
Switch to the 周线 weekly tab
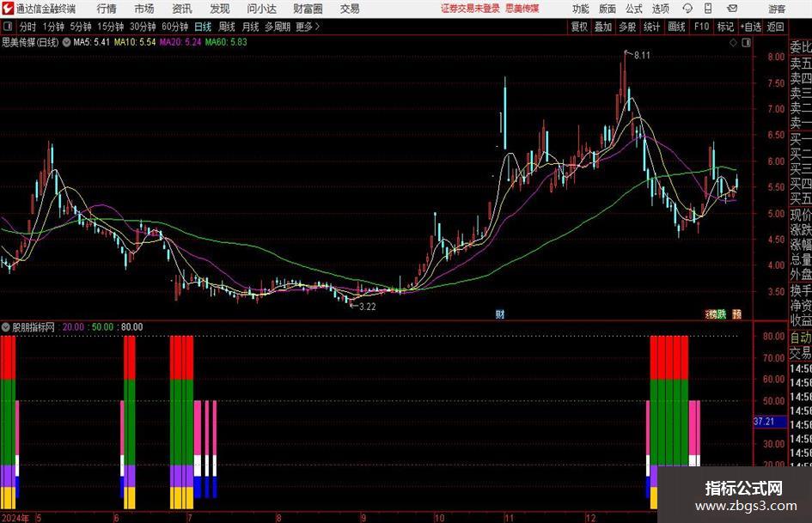(227, 27)
